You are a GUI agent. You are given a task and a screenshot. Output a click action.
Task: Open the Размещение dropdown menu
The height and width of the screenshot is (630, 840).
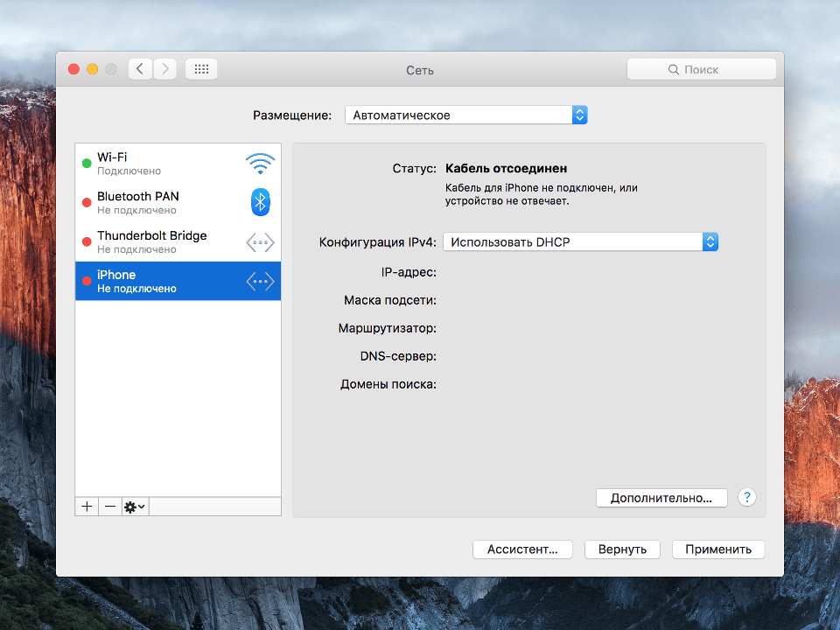click(x=465, y=115)
